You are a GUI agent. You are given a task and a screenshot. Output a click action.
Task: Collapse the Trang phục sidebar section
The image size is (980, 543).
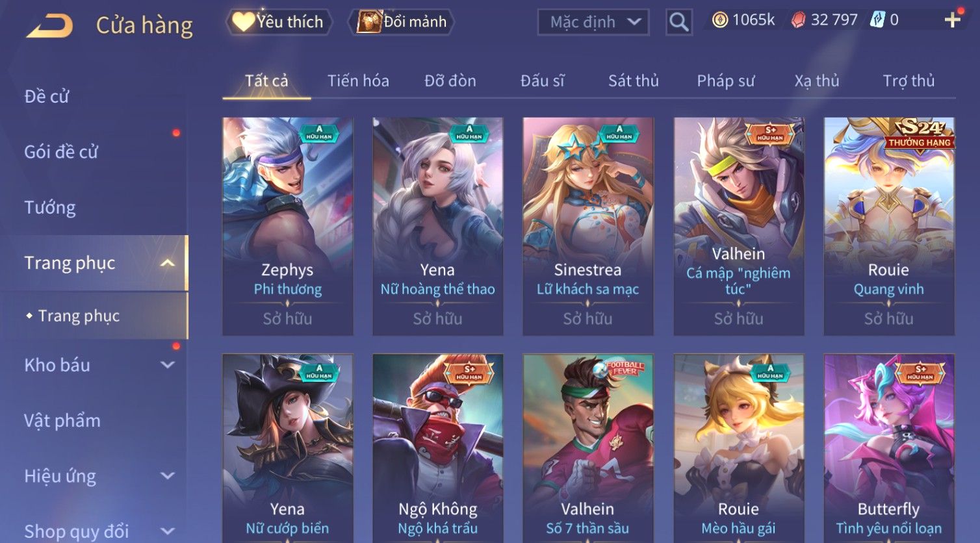(x=168, y=263)
